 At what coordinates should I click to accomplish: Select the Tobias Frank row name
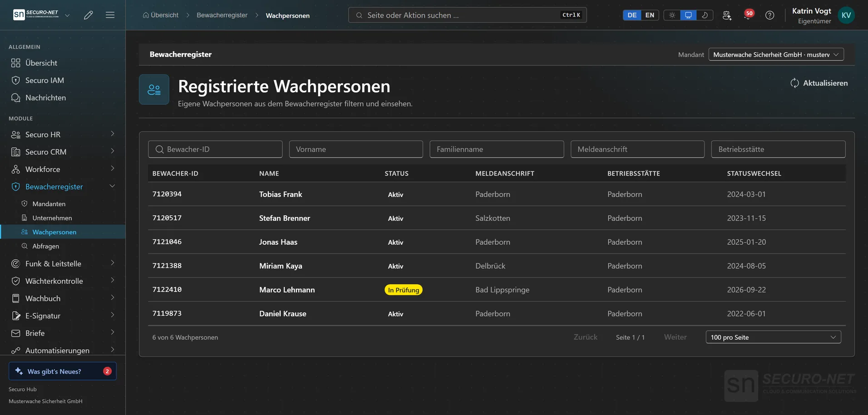pyautogui.click(x=281, y=194)
